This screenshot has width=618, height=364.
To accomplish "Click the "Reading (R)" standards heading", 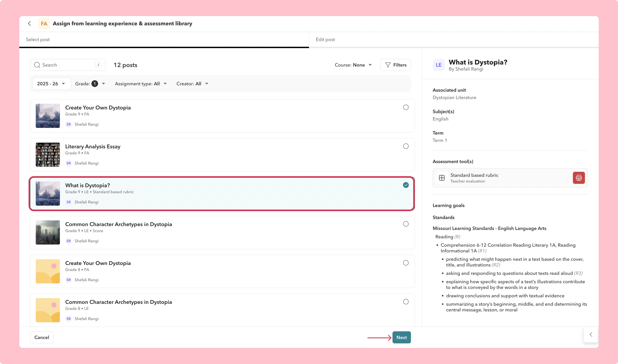I will [448, 237].
